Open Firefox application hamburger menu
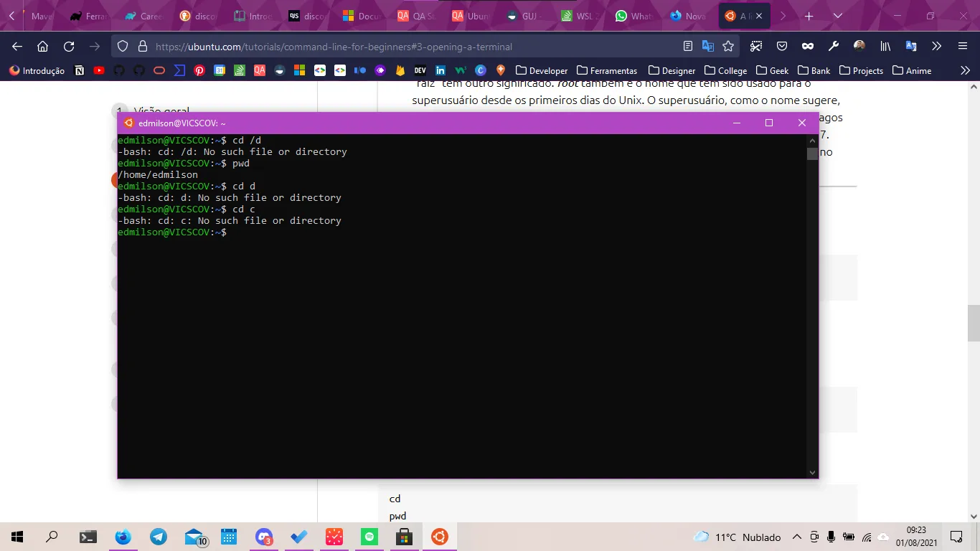 pyautogui.click(x=962, y=47)
